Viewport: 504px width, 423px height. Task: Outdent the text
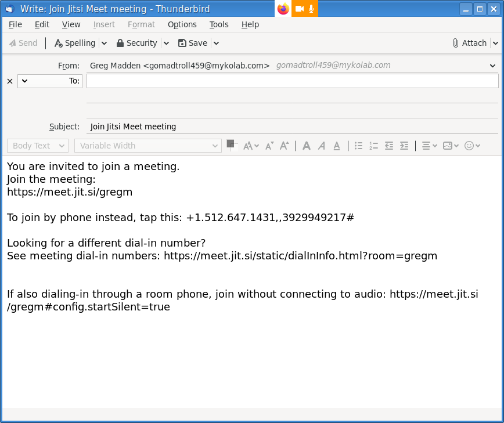point(389,146)
